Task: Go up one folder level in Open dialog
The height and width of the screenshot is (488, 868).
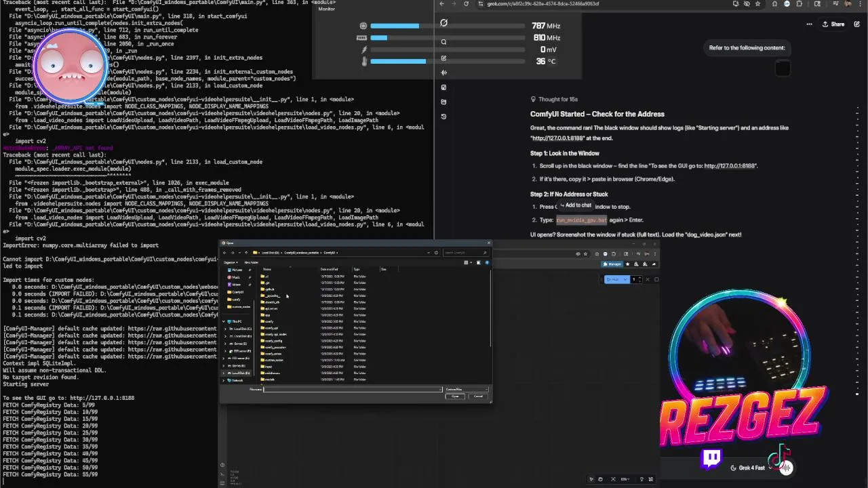Action: [246, 253]
